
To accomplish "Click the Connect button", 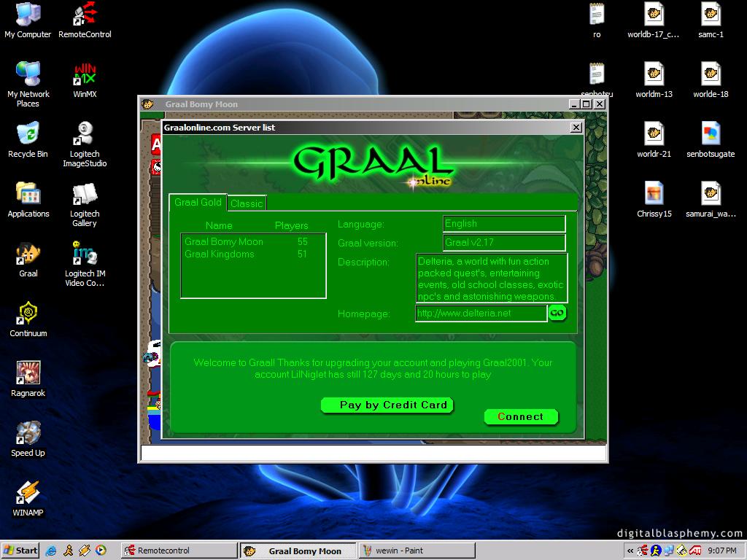I will 520,417.
